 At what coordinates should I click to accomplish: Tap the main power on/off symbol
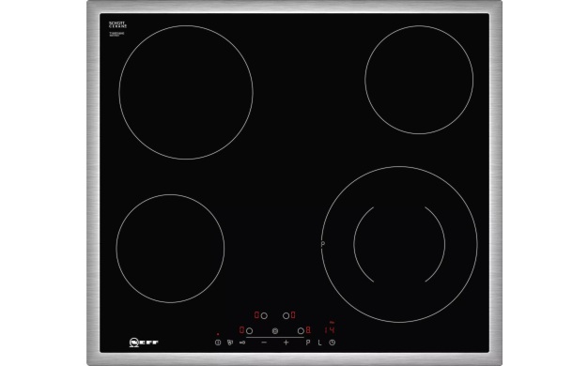click(x=218, y=342)
